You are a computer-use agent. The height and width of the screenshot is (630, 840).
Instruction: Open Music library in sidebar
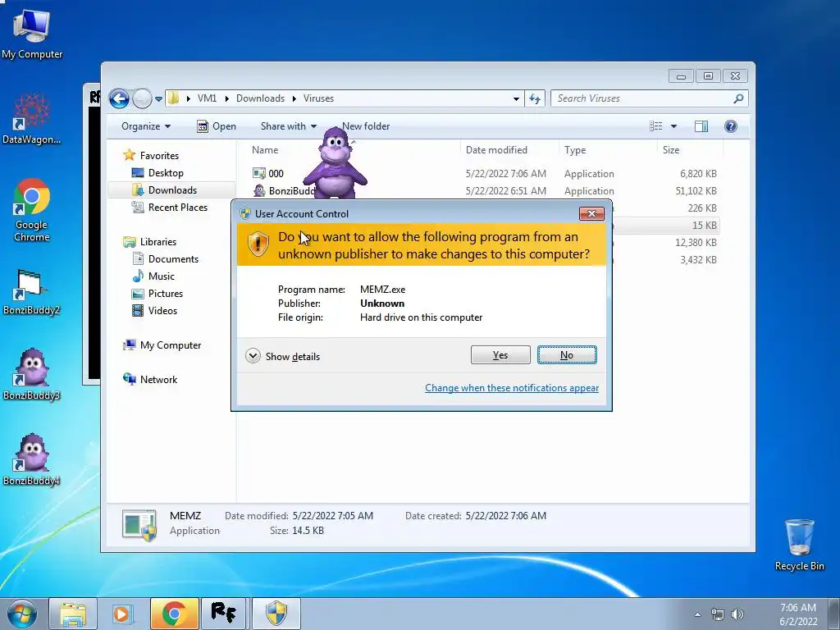click(x=162, y=276)
